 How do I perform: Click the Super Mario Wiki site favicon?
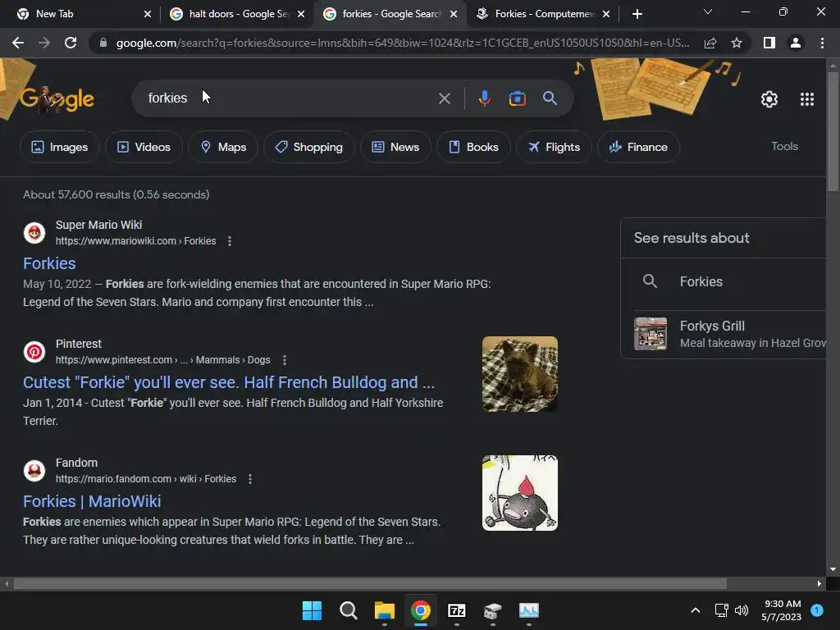[x=34, y=233]
